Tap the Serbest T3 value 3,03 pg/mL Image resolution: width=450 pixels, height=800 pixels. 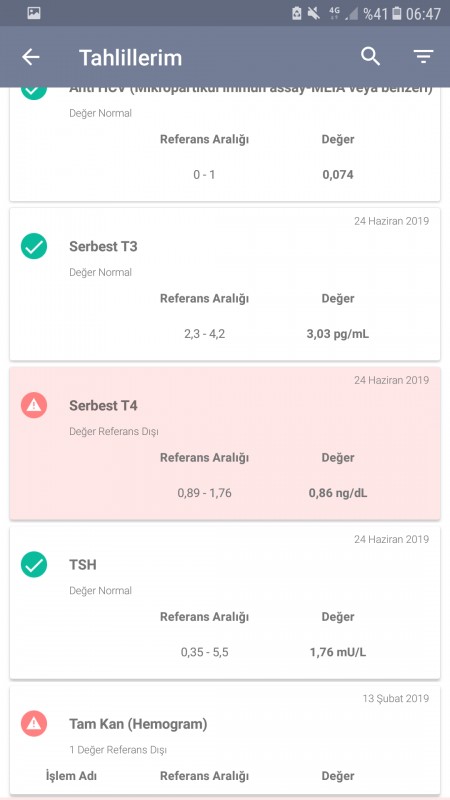[338, 334]
